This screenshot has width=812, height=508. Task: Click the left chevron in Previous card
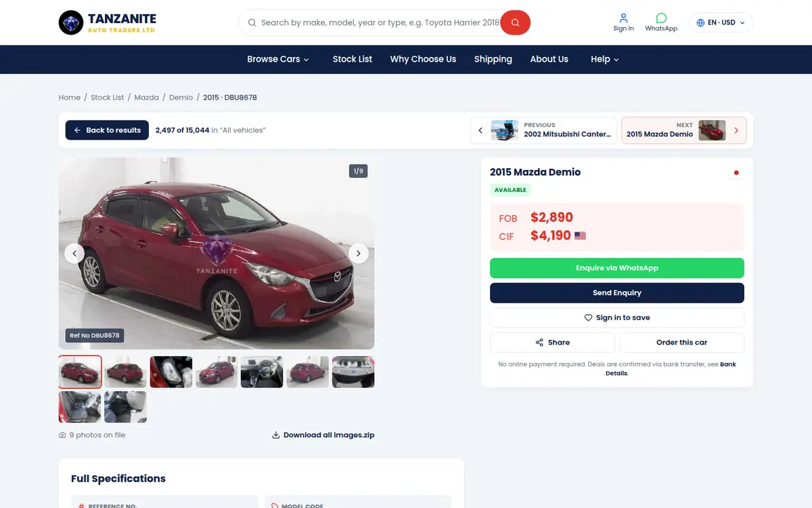(480, 130)
